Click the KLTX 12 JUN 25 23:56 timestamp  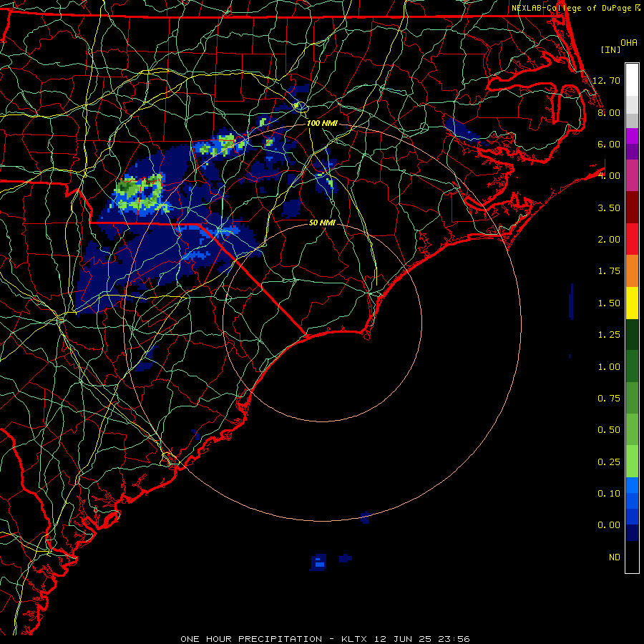click(406, 639)
